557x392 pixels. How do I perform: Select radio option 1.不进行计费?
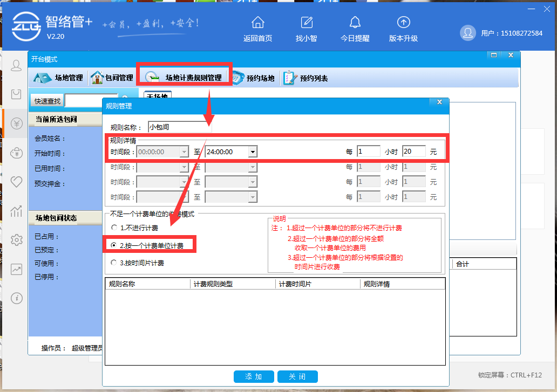pyautogui.click(x=113, y=228)
